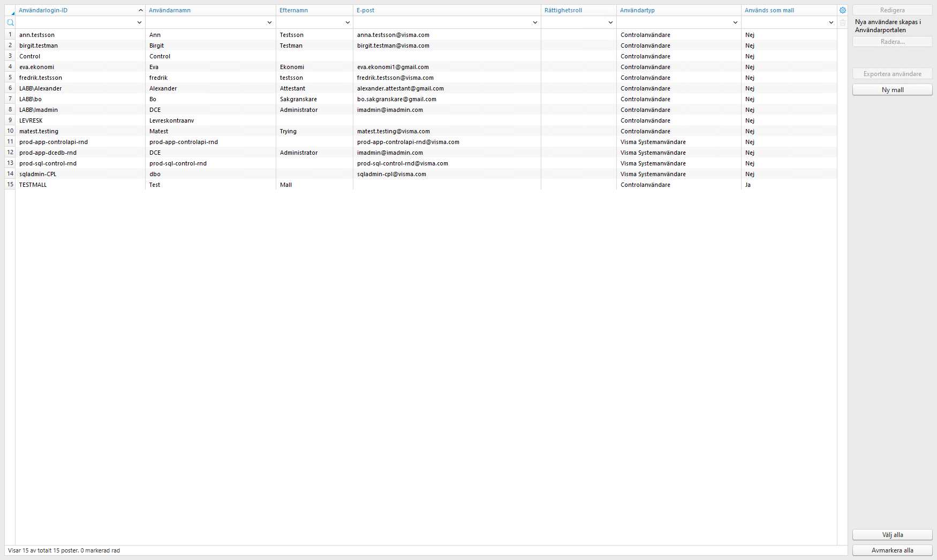
Task: Open the Efternamn filter dropdown
Action: (348, 22)
